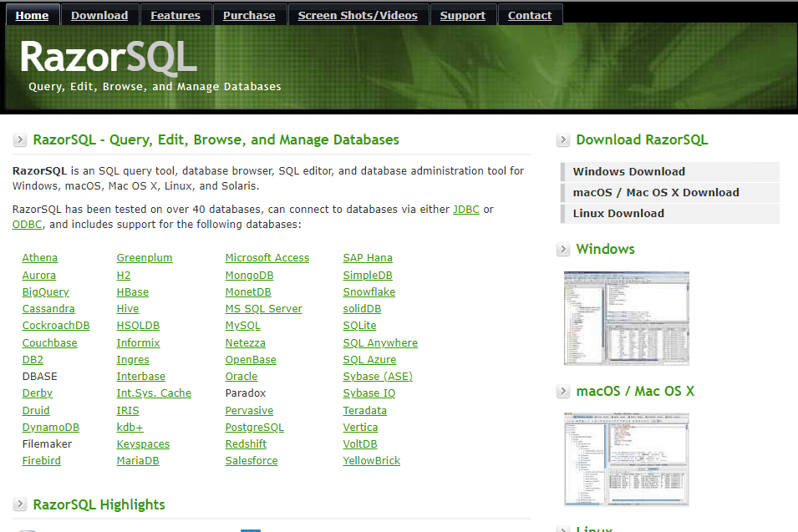Click arrow icon beside RazorSQL Highlights heading
Viewport: 798px width, 532px height.
[x=20, y=504]
